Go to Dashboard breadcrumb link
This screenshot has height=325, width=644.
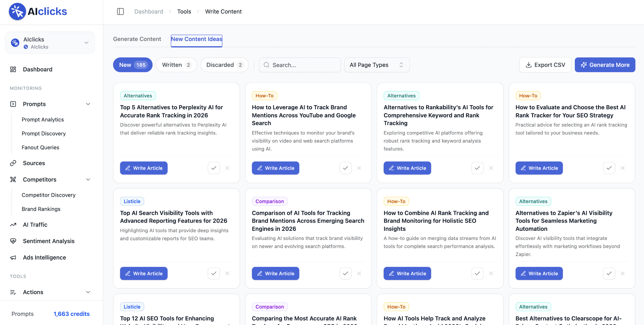point(149,12)
